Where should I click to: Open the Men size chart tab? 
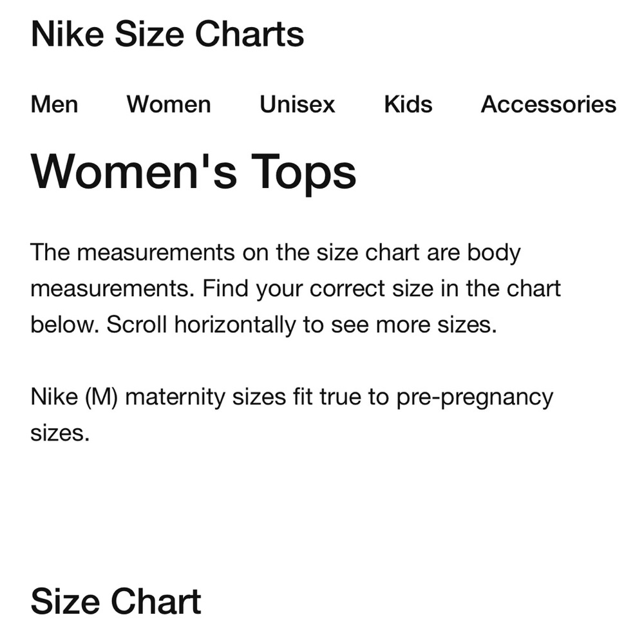(x=55, y=104)
